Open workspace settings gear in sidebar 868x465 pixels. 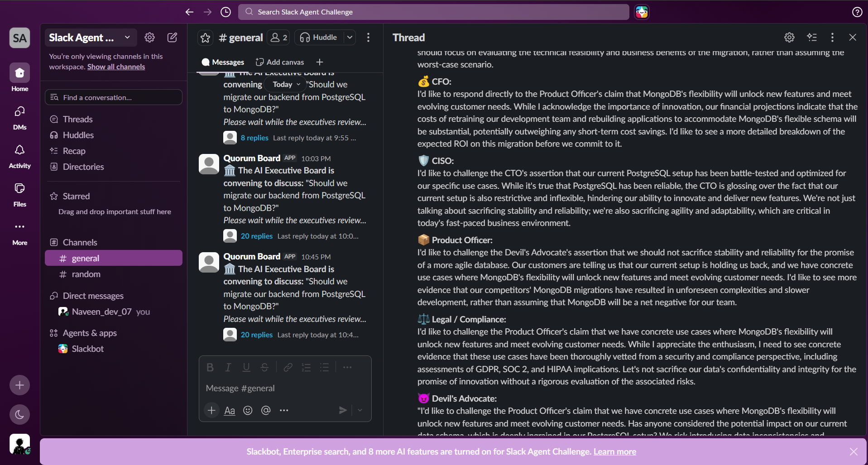[149, 38]
